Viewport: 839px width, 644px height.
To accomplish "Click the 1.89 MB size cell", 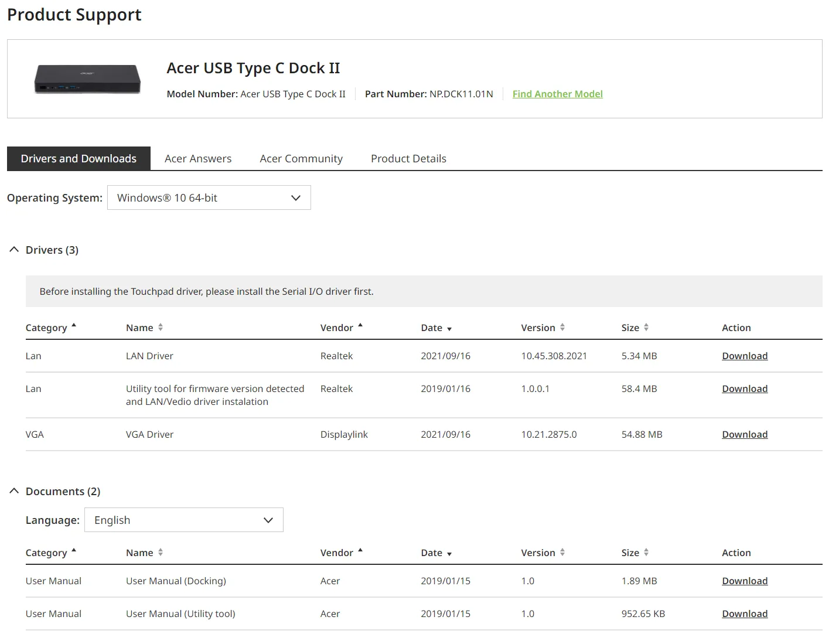I will tap(639, 581).
